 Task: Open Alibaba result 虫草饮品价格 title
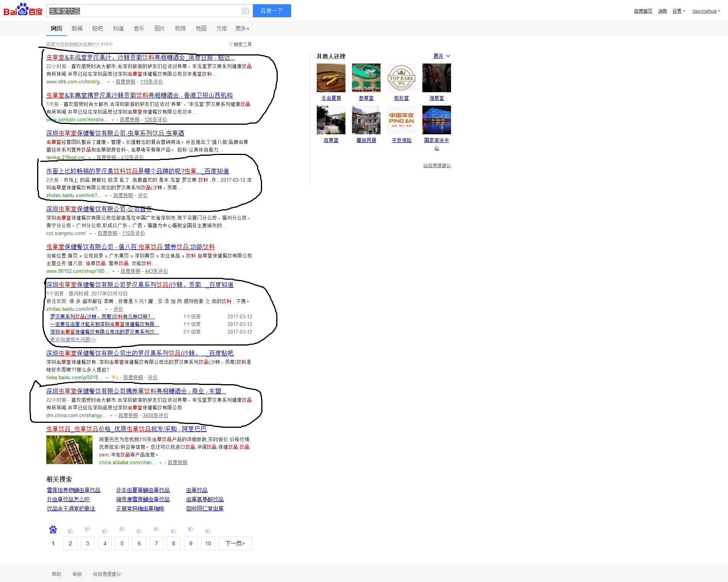[x=126, y=429]
